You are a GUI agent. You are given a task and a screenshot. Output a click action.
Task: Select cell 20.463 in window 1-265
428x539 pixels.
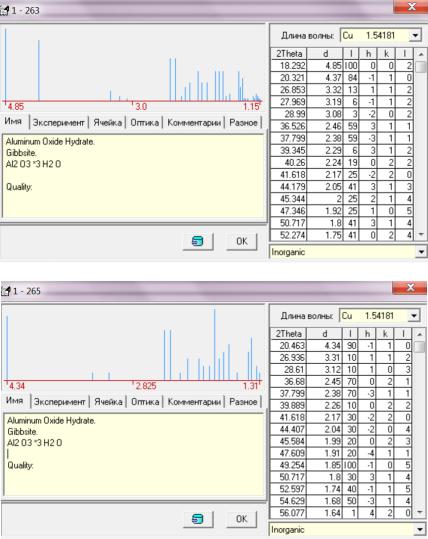tap(288, 345)
